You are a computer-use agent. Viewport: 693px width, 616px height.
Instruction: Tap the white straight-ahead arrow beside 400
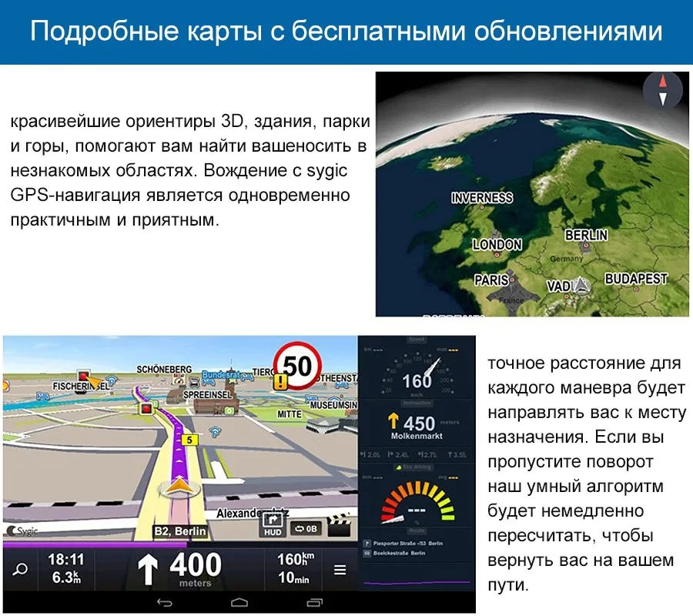[148, 570]
